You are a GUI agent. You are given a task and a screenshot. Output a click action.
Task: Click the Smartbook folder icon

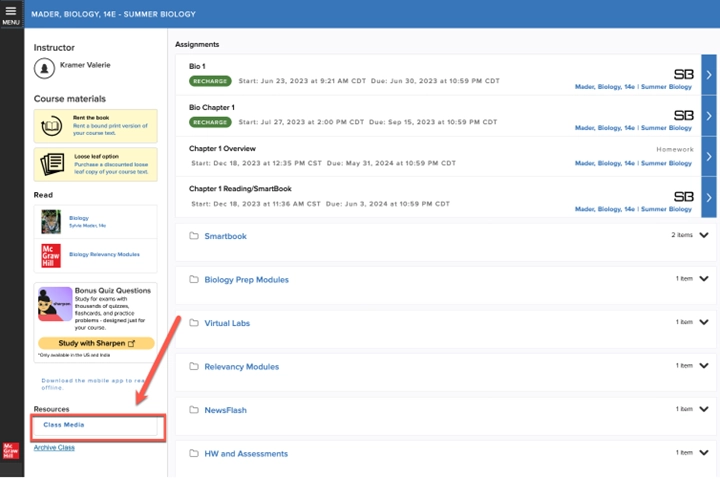[194, 236]
